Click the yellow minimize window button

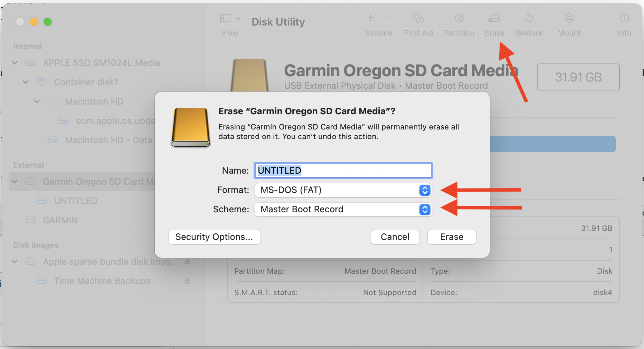click(34, 22)
